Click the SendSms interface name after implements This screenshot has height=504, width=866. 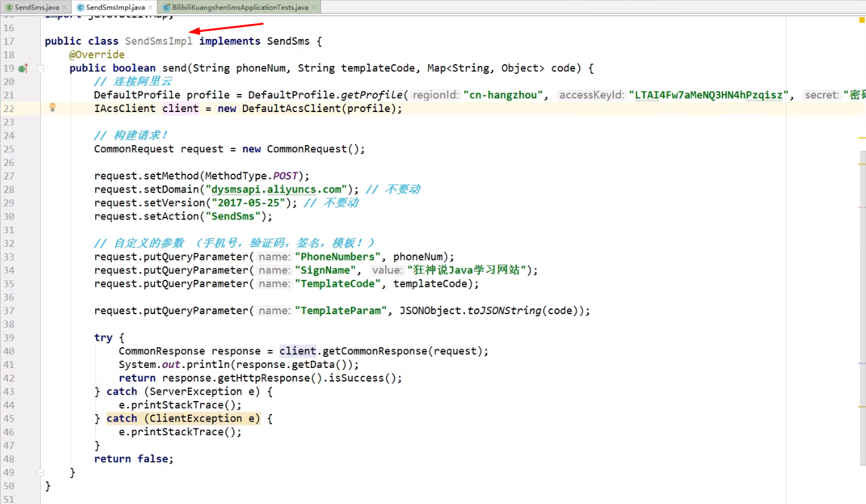click(x=288, y=41)
